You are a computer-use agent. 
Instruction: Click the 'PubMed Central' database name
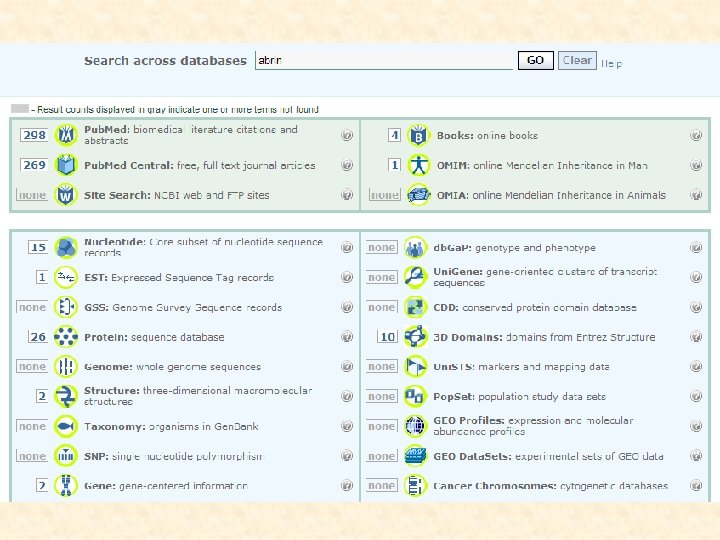[129, 165]
